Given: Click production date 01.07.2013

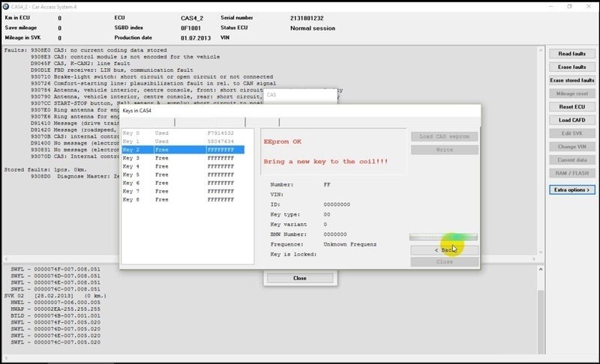Looking at the screenshot, I should click(x=196, y=38).
